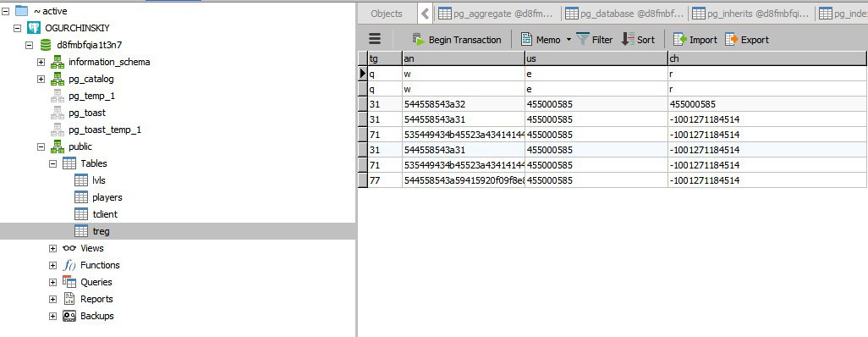868x337 pixels.
Task: Click the us column header
Action: (x=596, y=58)
